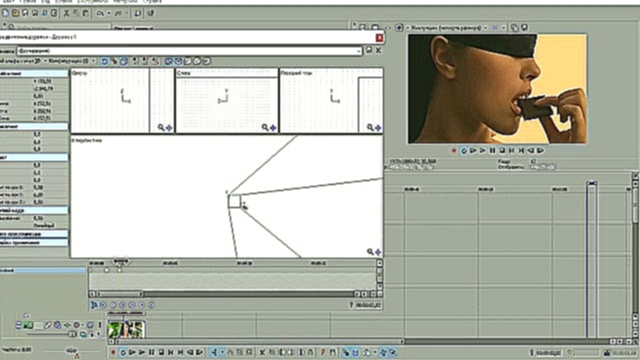The height and width of the screenshot is (360, 640).
Task: Click Cut scissors icon in main toolbar
Action: coord(66,13)
